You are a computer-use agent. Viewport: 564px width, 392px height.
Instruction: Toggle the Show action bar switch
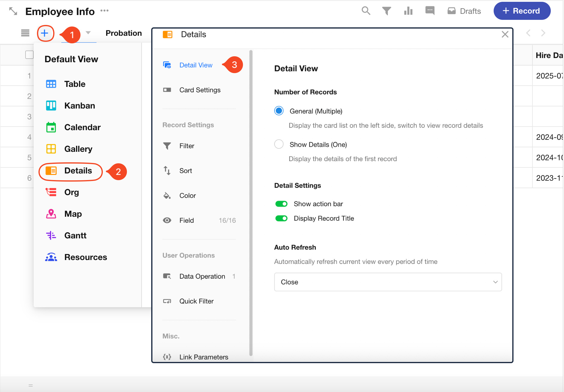click(281, 204)
